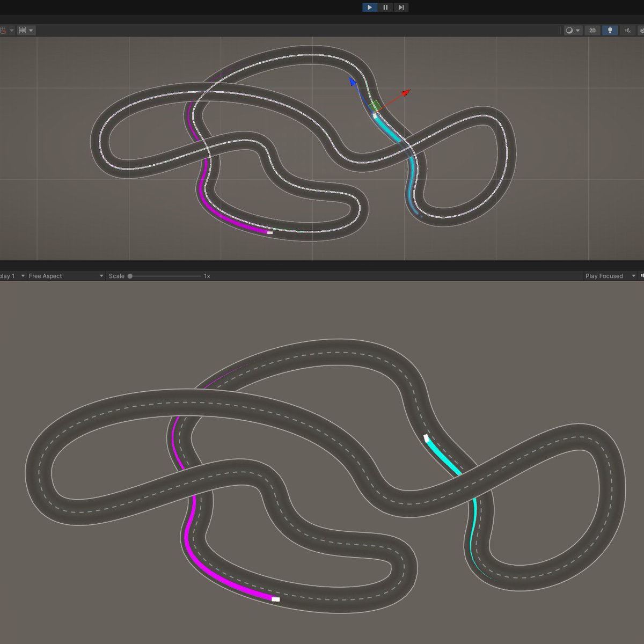Click the green plane handle of the gizmo
The width and height of the screenshot is (644, 644).
(375, 106)
